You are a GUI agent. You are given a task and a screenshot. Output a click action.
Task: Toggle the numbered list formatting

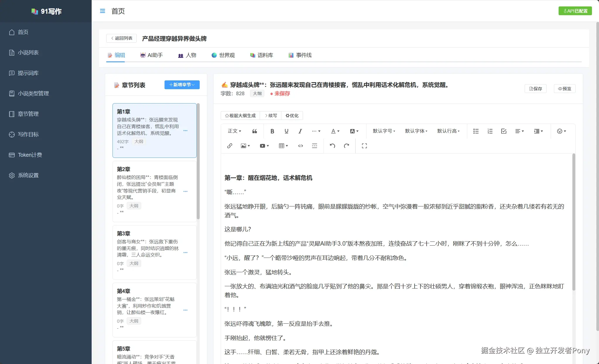[x=489, y=131]
